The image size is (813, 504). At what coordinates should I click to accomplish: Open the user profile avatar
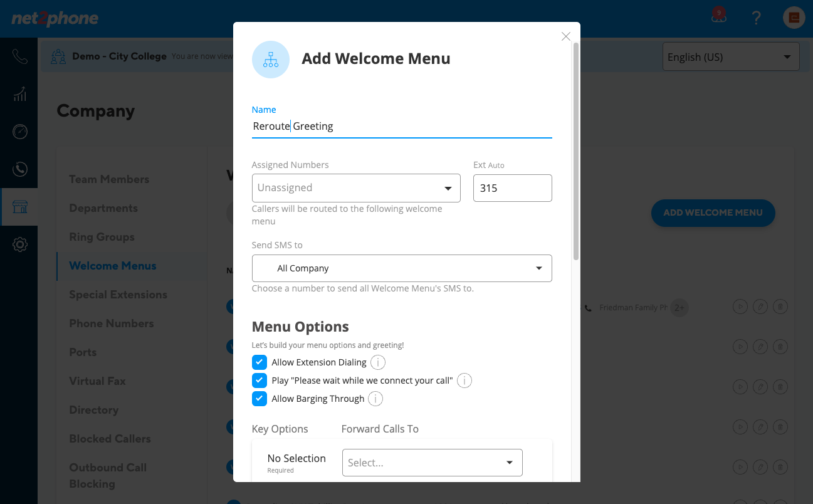coord(794,18)
